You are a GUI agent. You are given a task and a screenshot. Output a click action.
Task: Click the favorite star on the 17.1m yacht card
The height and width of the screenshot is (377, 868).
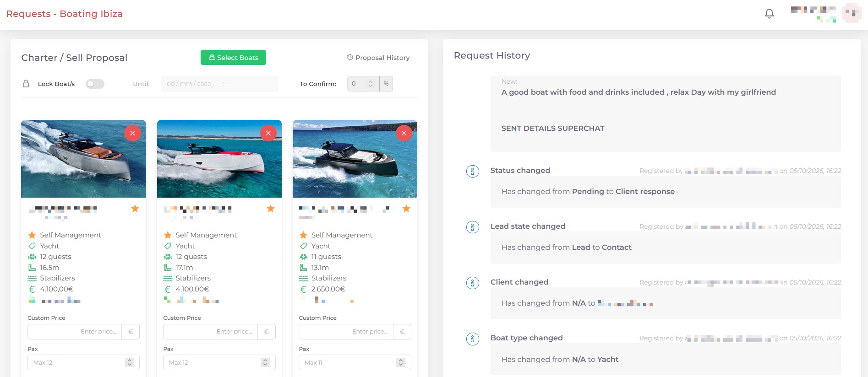(271, 209)
